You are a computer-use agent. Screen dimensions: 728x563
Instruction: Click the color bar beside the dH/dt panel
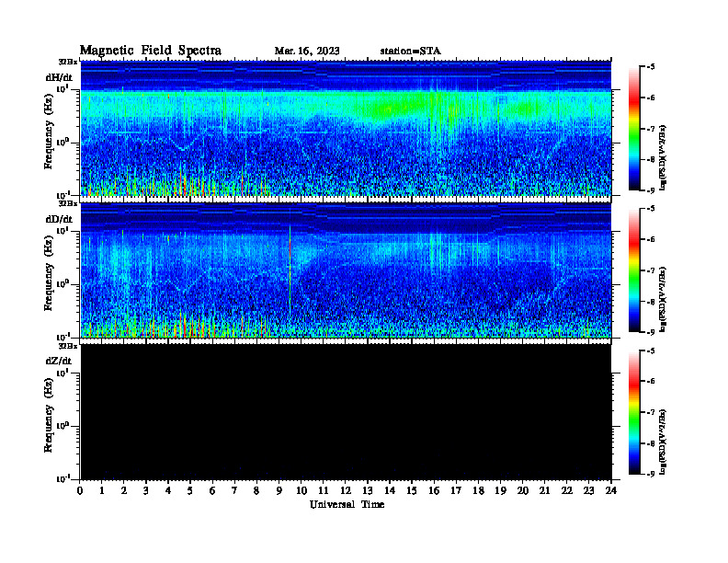tap(634, 128)
